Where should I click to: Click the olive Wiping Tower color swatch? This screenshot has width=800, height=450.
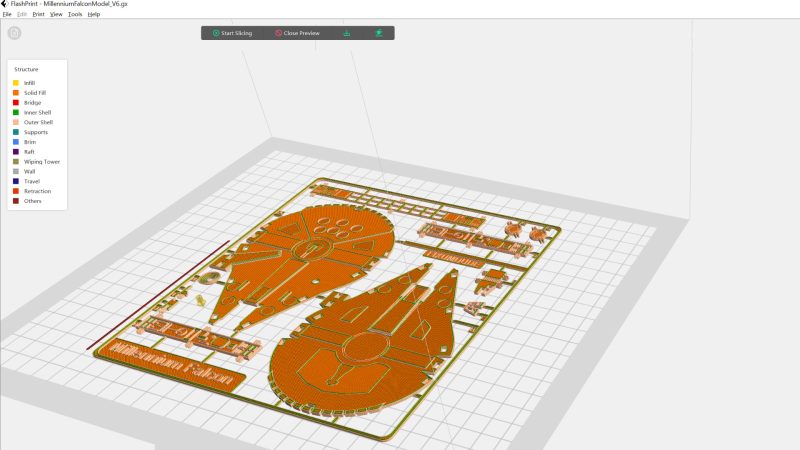pyautogui.click(x=16, y=162)
